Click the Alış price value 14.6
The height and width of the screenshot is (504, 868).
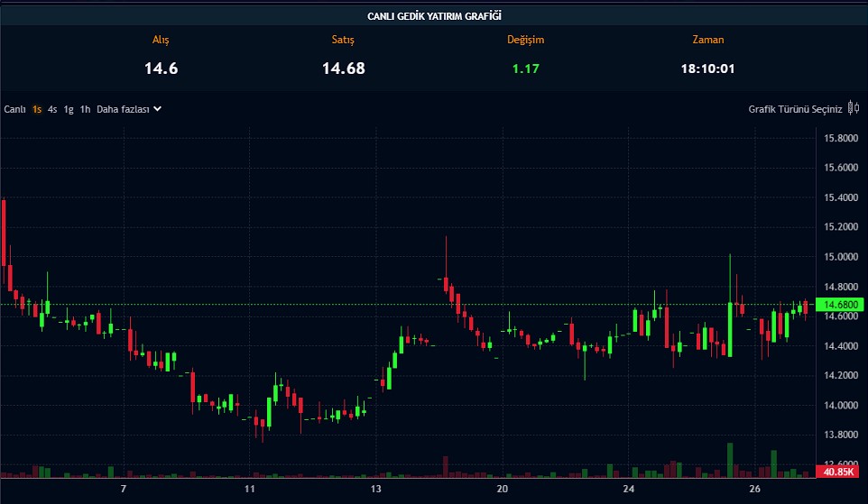[161, 68]
